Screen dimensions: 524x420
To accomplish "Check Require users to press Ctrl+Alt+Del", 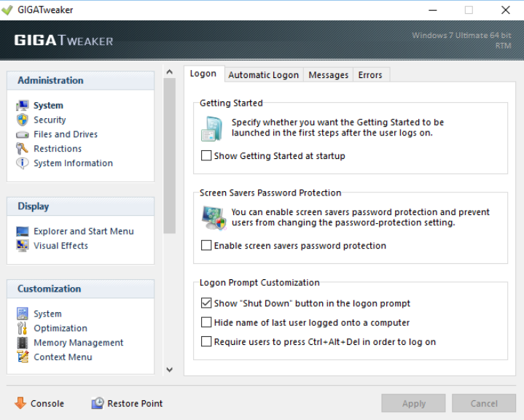I will click(206, 342).
